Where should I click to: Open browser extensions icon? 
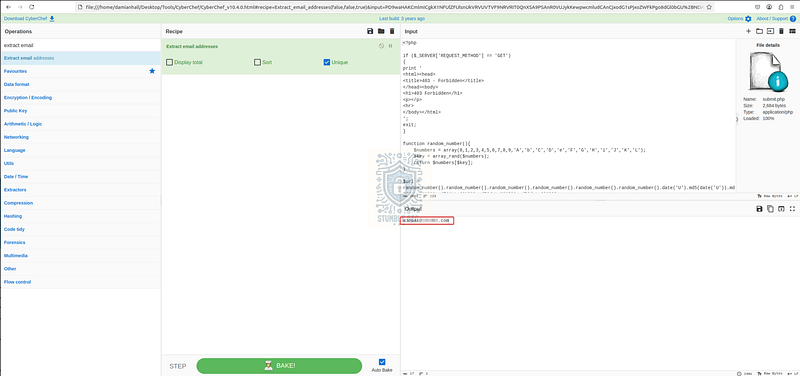point(781,7)
